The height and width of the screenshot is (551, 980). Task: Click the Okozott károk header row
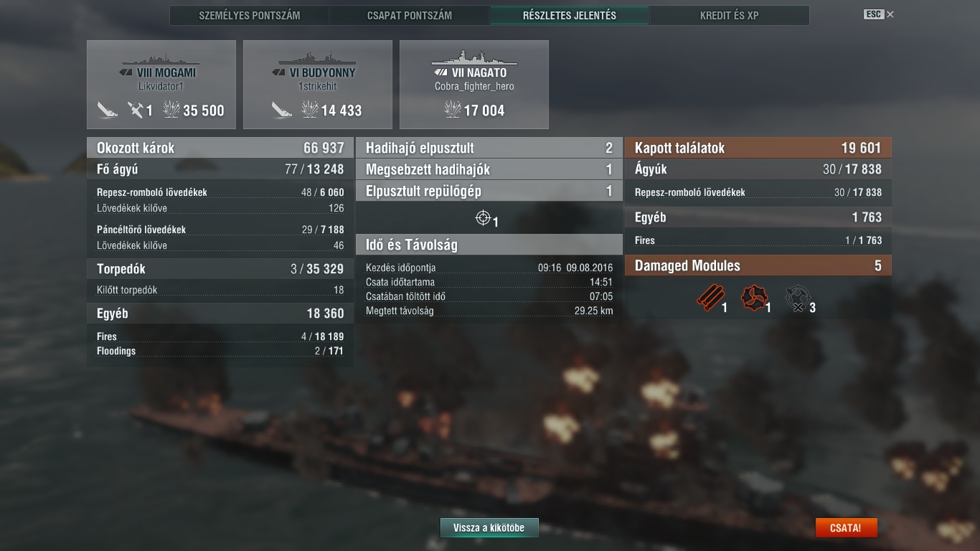pyautogui.click(x=220, y=148)
